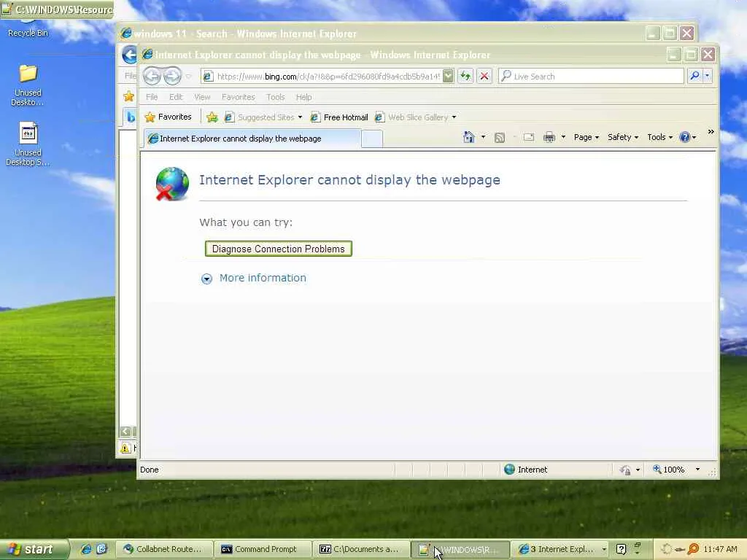Click scroll left arrow in background IE window
The image size is (747, 560).
[x=125, y=432]
